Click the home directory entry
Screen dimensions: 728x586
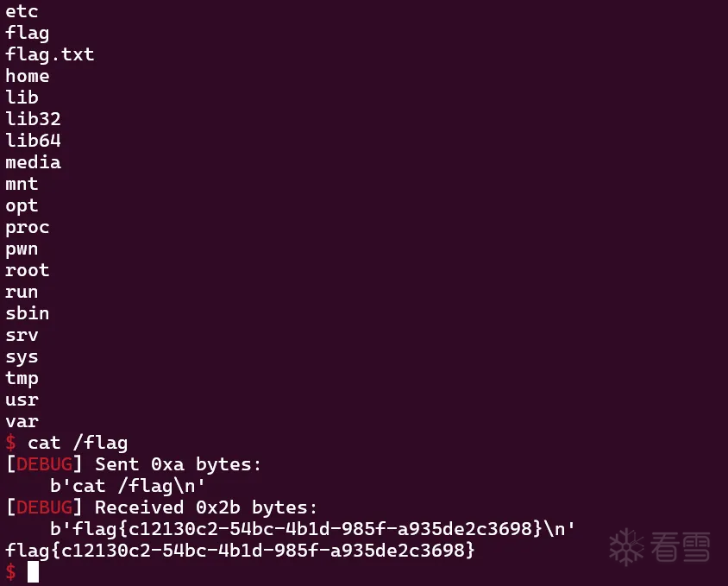click(27, 76)
